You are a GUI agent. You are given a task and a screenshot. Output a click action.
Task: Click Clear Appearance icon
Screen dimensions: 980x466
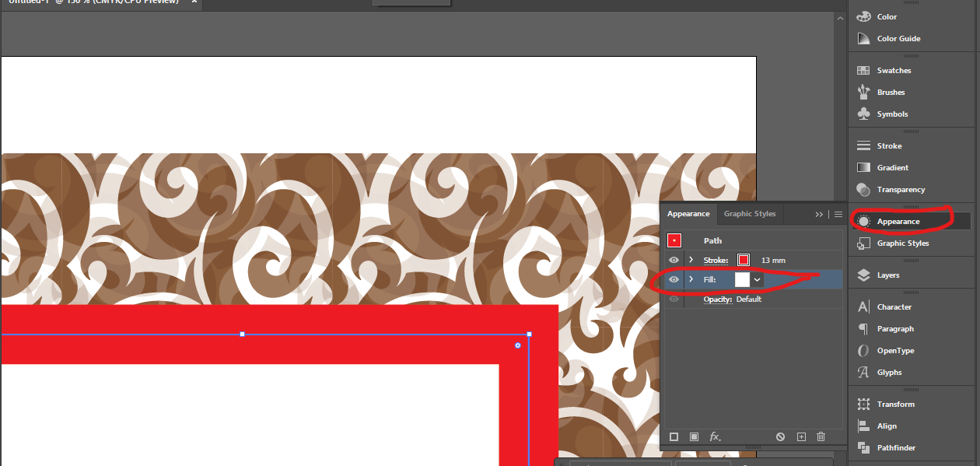(780, 437)
